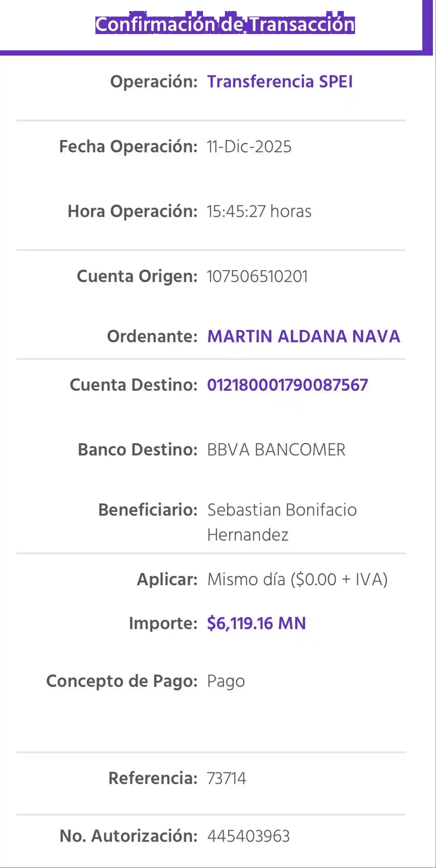This screenshot has width=436, height=868.
Task: Click the Concepto de Pago label
Action: pyautogui.click(x=122, y=681)
